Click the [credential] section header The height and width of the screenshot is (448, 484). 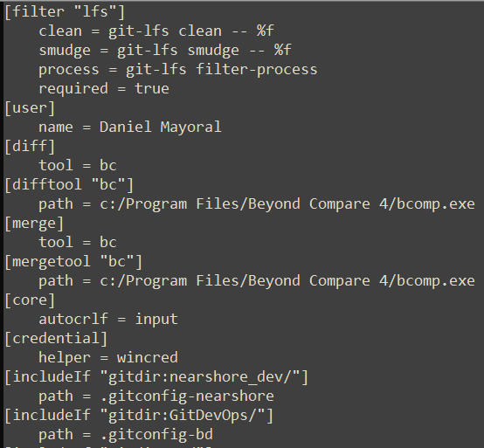[x=56, y=339]
